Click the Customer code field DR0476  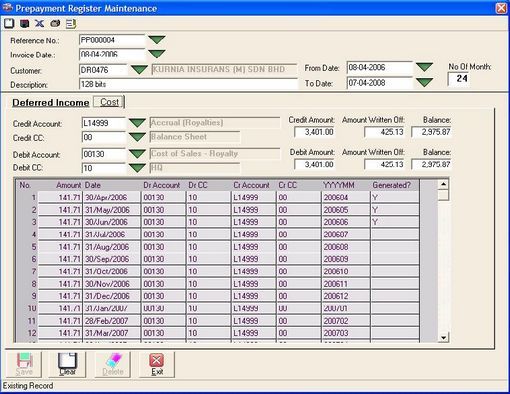pyautogui.click(x=103, y=70)
